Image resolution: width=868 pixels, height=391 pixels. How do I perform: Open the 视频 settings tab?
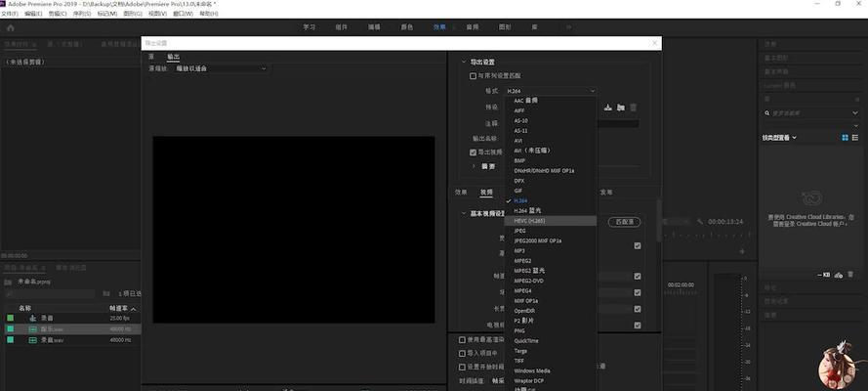(486, 193)
